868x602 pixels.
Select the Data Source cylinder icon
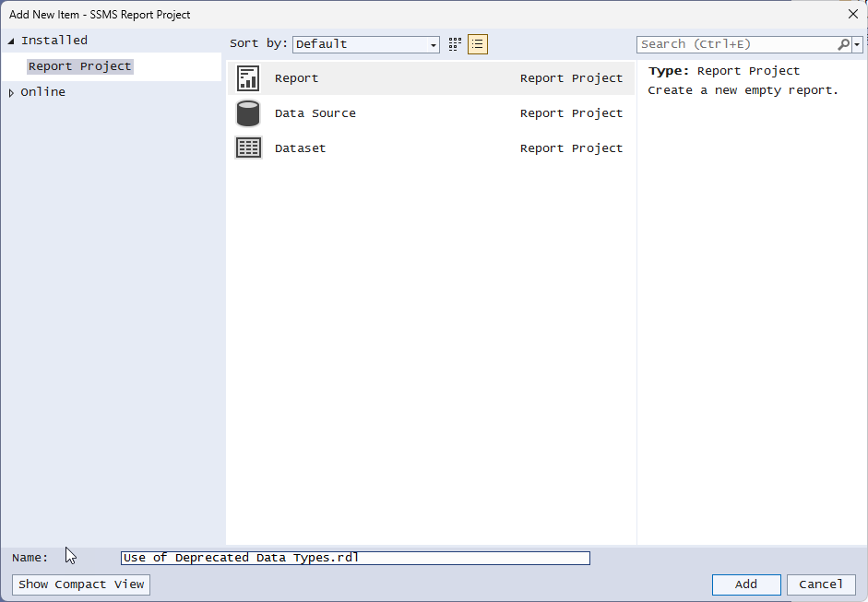248,113
